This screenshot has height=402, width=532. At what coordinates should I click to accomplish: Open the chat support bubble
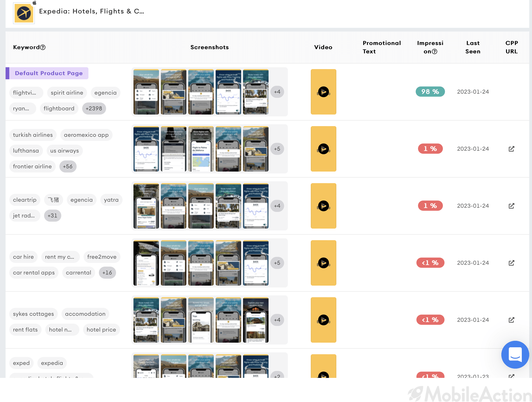click(515, 355)
